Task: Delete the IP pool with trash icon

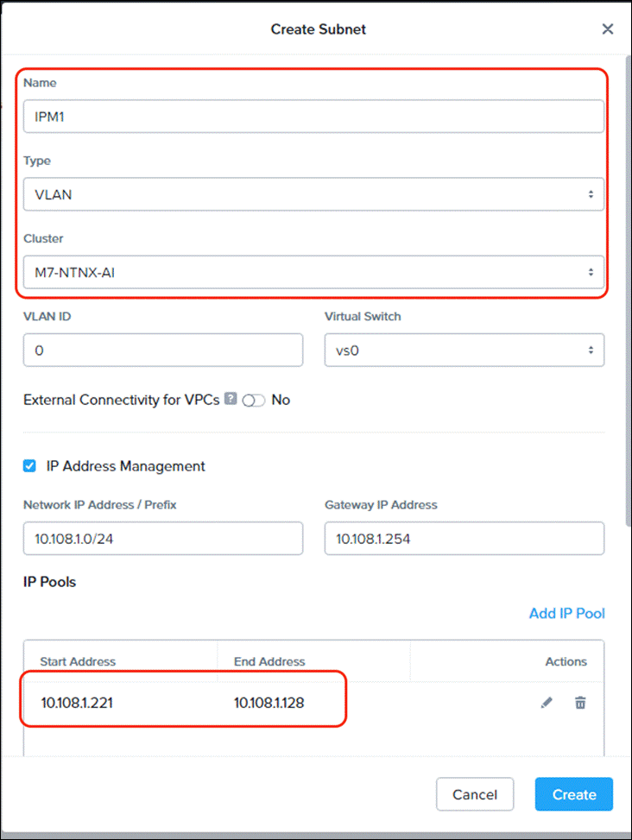Action: pos(580,703)
